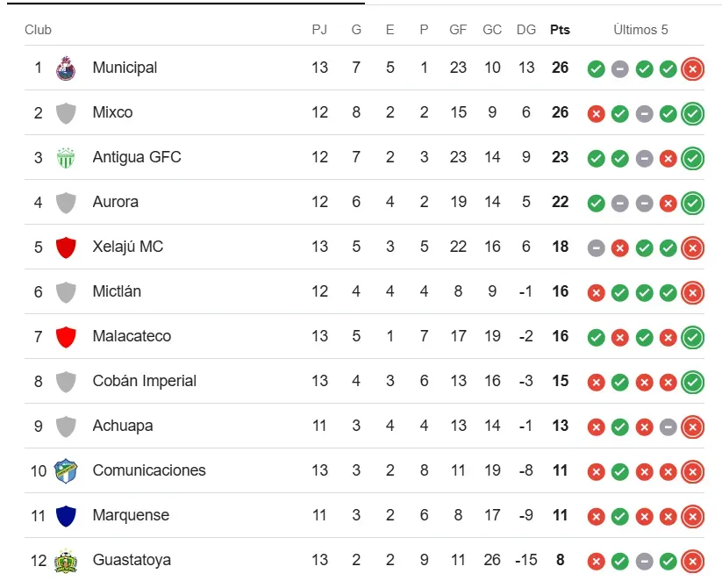Click the Pts column header
Viewport: 722px width, 588px height.
[560, 30]
